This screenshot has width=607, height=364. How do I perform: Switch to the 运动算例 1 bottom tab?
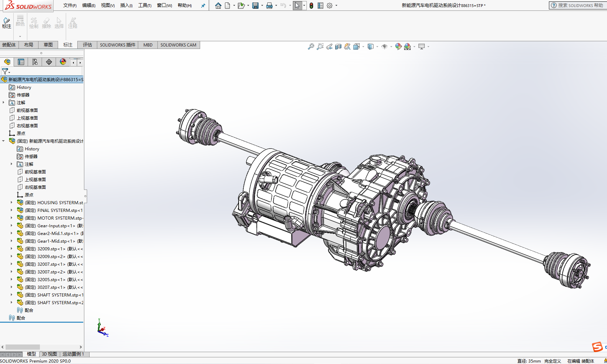tap(73, 354)
